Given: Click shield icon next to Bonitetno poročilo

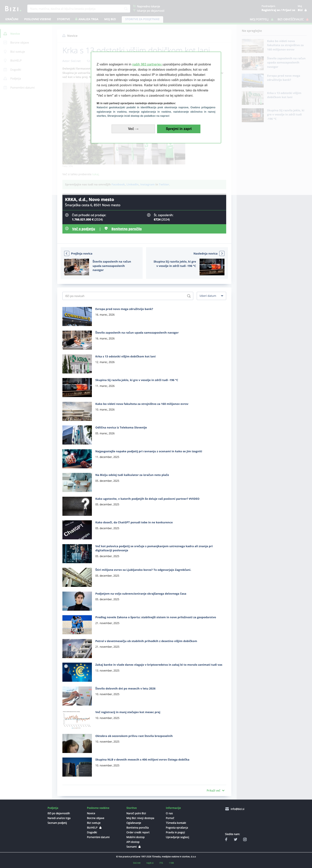Looking at the screenshot, I should 106,229.
